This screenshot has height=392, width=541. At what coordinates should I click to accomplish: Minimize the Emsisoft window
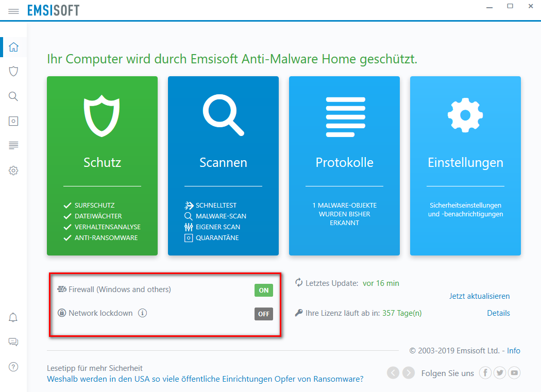tap(489, 7)
